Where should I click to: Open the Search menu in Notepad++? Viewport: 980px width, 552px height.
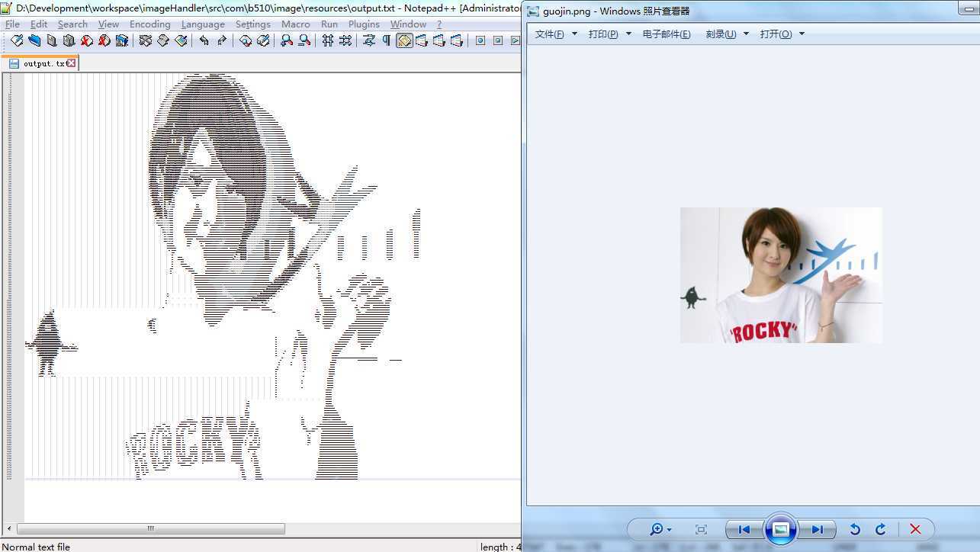point(72,24)
